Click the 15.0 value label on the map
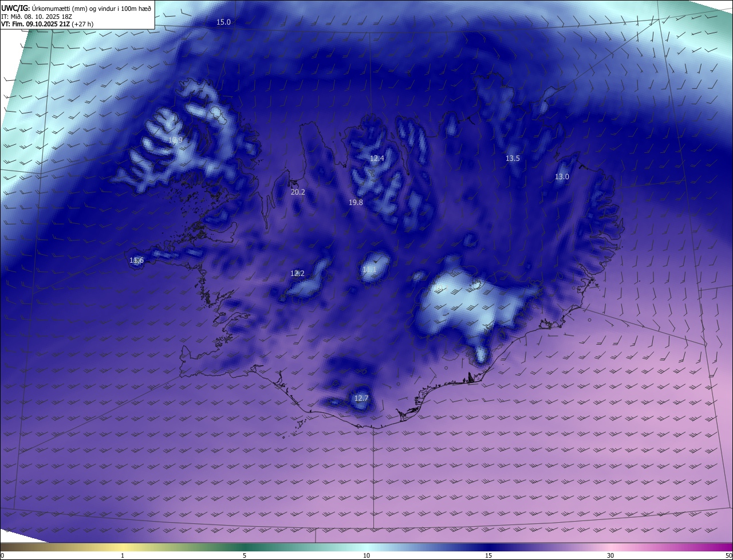 [223, 22]
